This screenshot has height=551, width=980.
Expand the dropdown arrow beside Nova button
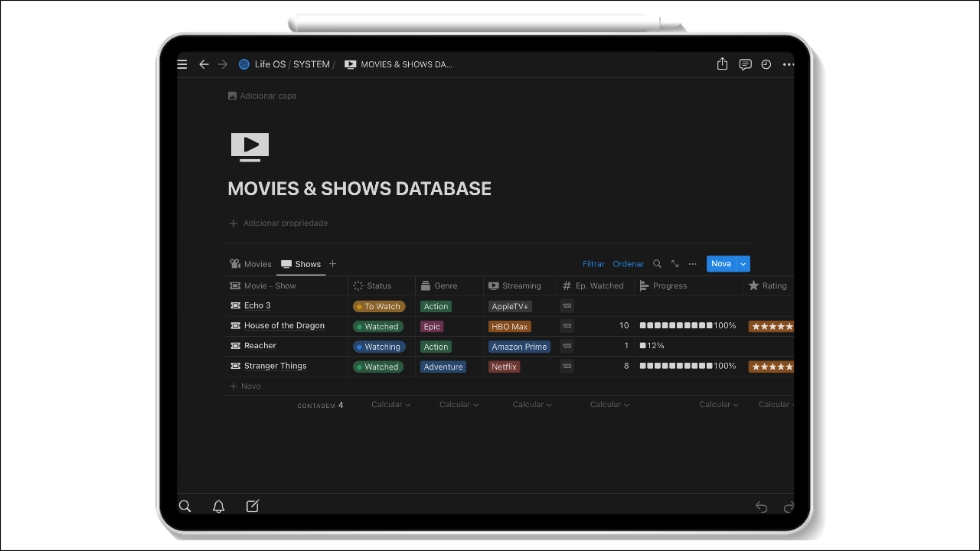coord(743,264)
